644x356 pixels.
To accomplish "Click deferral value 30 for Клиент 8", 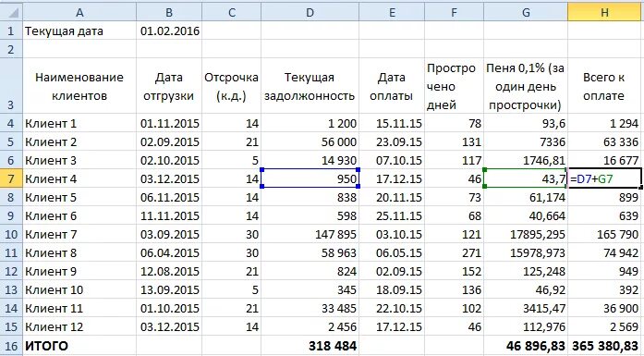I will (x=232, y=252).
